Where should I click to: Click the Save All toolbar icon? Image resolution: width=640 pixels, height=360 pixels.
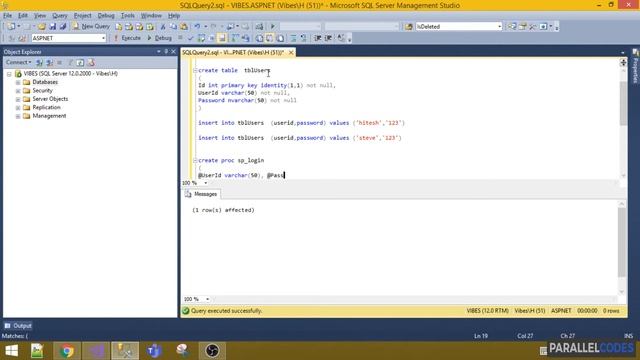(63, 27)
